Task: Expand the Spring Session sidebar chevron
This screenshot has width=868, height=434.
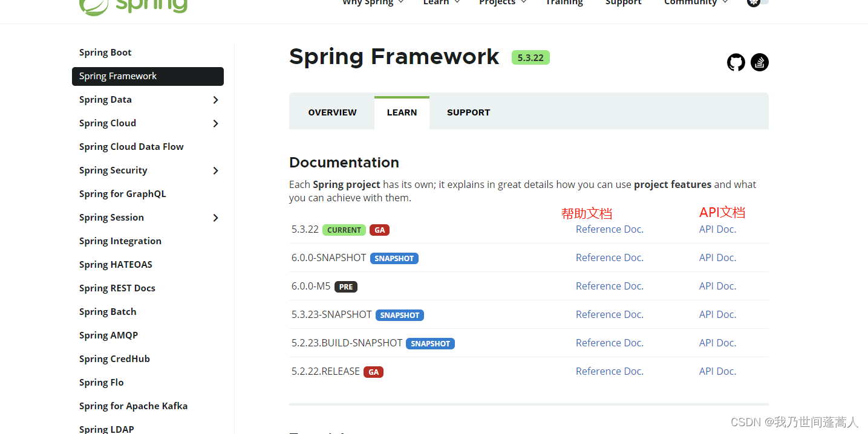Action: click(215, 218)
